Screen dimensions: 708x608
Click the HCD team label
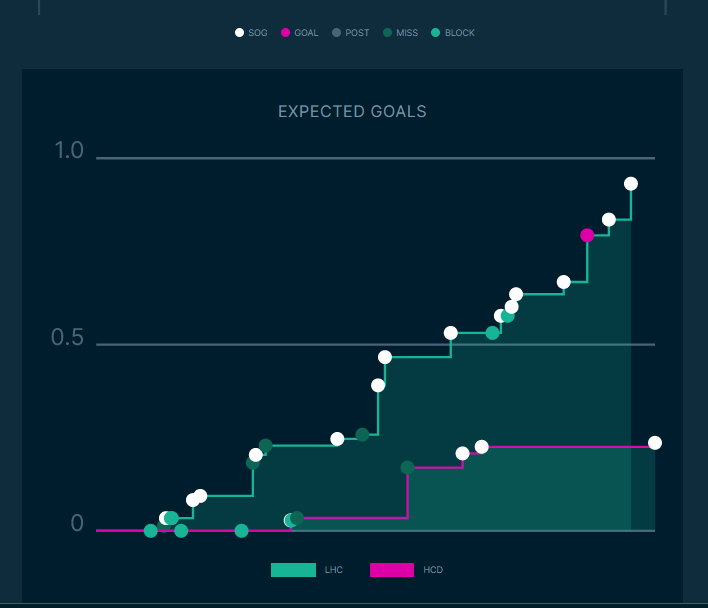(x=433, y=570)
